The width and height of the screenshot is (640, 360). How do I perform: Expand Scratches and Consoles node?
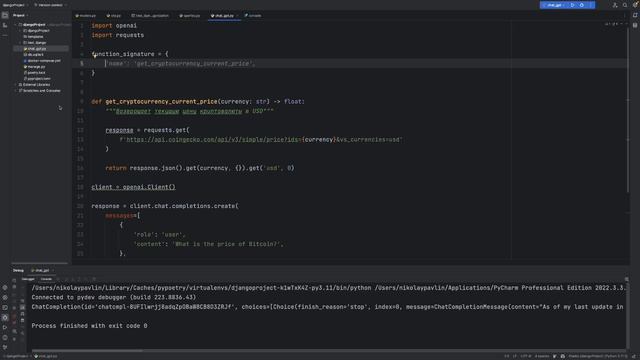(x=16, y=91)
